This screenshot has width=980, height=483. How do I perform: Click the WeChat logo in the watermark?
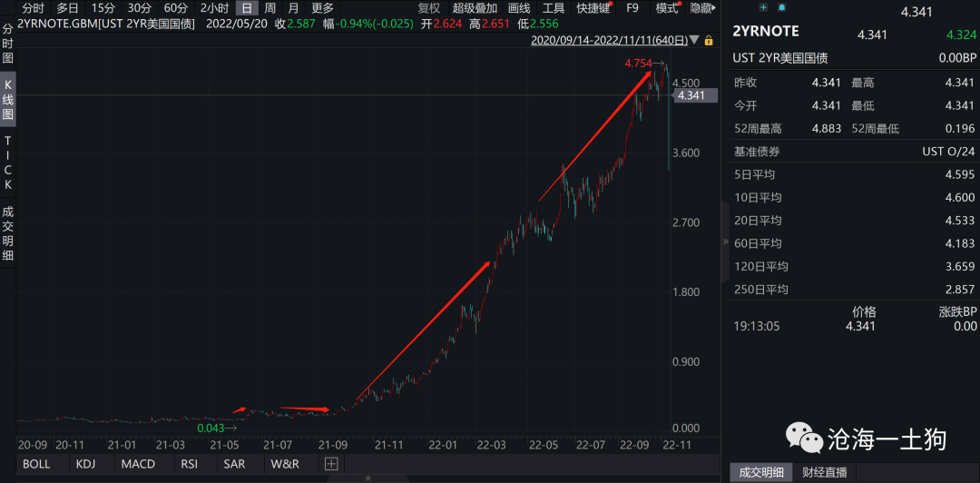point(802,439)
